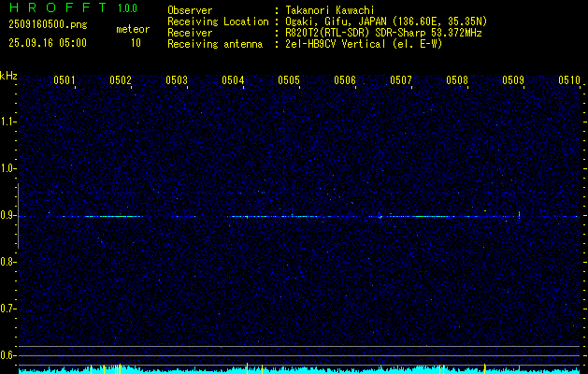Click the timestamp 25.09.16 05:00
Image resolution: width=588 pixels, height=374 pixels.
click(48, 43)
